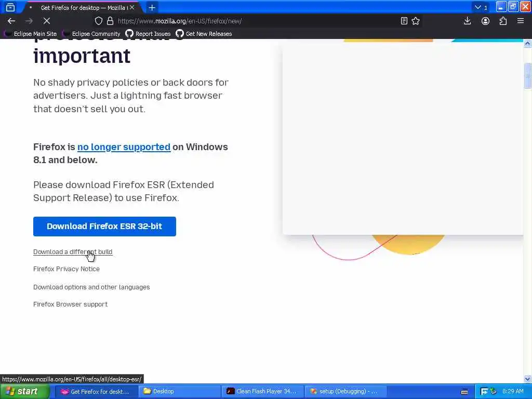Switch to Get Firefox taskbar button

point(96,391)
